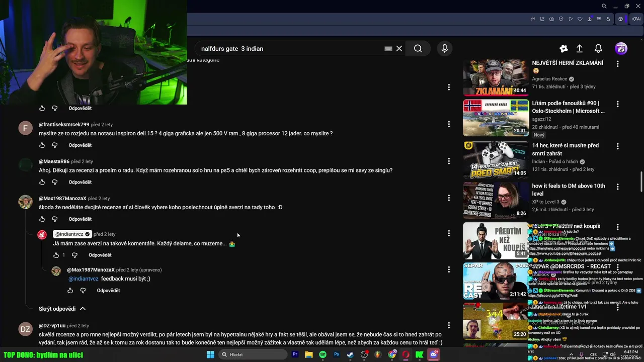This screenshot has height=362, width=644.
Task: Click the YouTube page vertical scrollbar
Action: click(641, 181)
